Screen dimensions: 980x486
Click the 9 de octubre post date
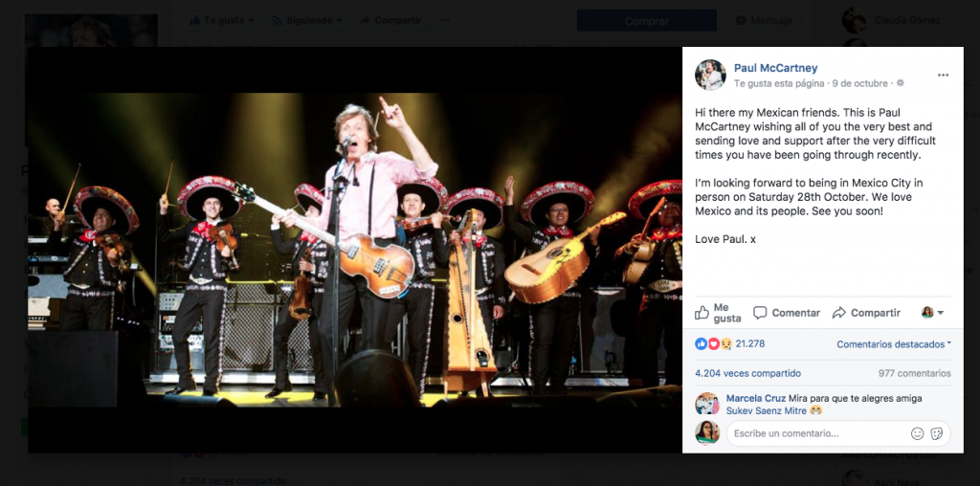[x=861, y=83]
